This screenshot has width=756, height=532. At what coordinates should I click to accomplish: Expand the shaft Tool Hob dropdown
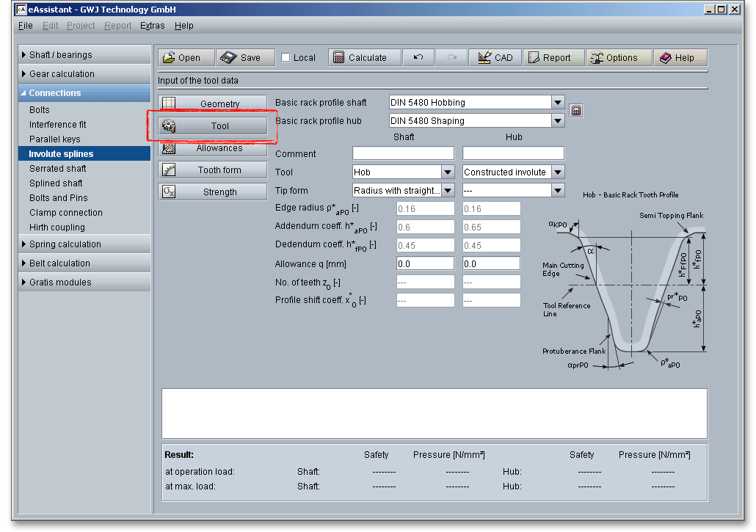pos(448,172)
